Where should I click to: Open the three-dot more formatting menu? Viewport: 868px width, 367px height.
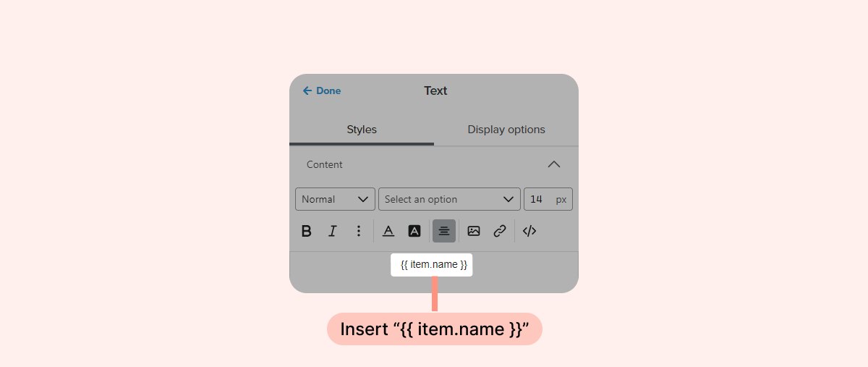coord(358,231)
